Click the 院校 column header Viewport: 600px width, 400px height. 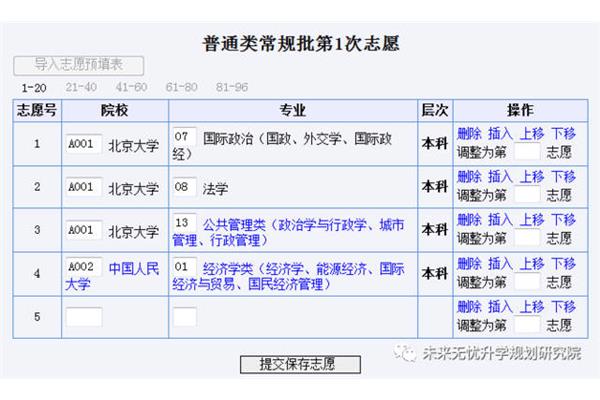tap(114, 111)
